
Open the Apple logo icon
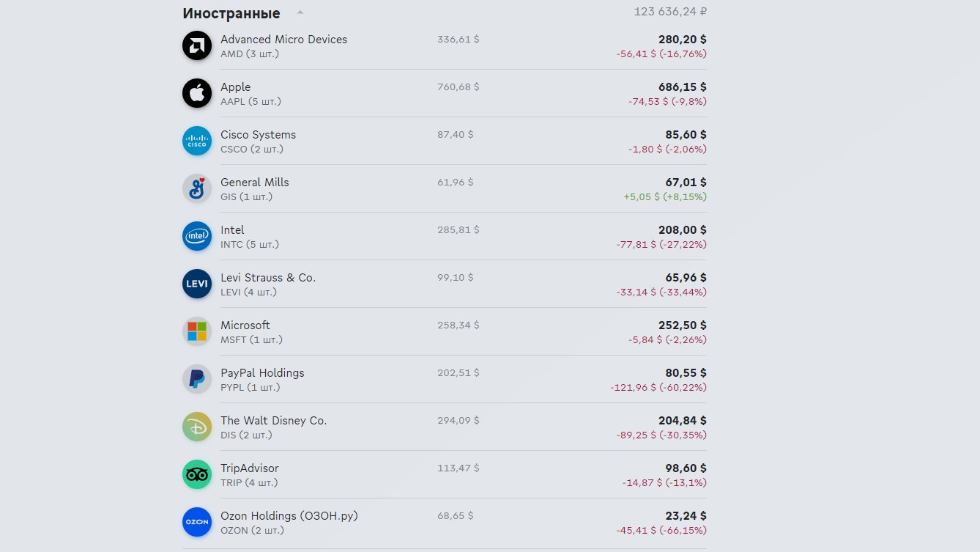197,93
